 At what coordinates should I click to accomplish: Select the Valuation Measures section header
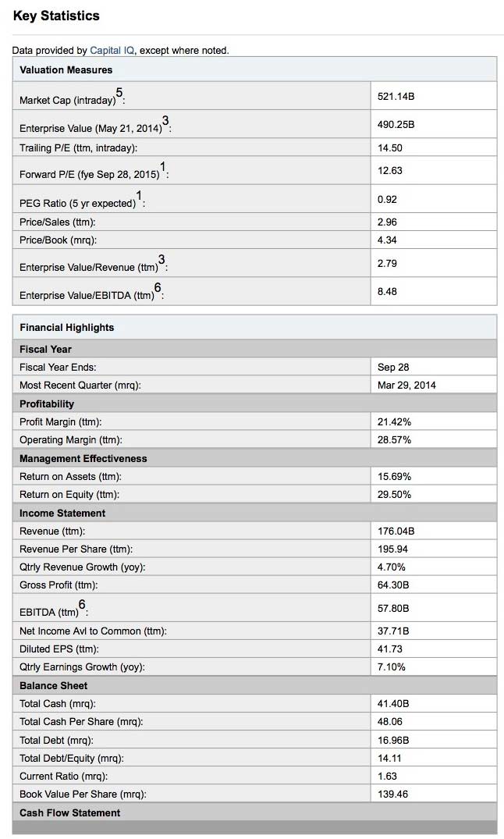tap(254, 69)
